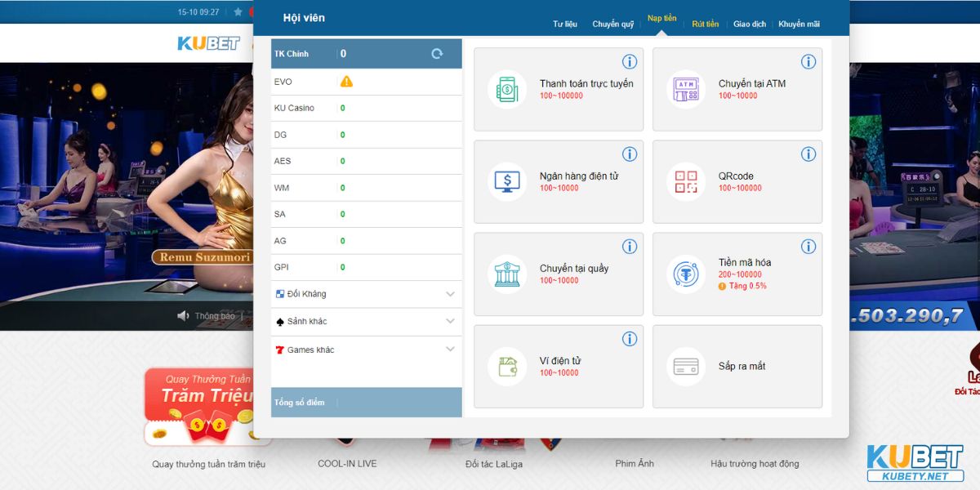Select the GPI balance row
Screen dimensions: 980x490
367,267
